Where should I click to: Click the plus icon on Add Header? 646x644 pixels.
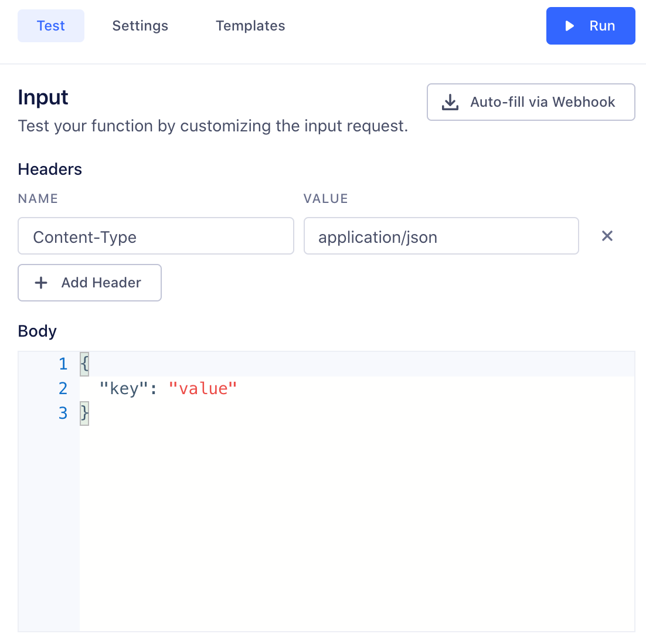[x=40, y=283]
